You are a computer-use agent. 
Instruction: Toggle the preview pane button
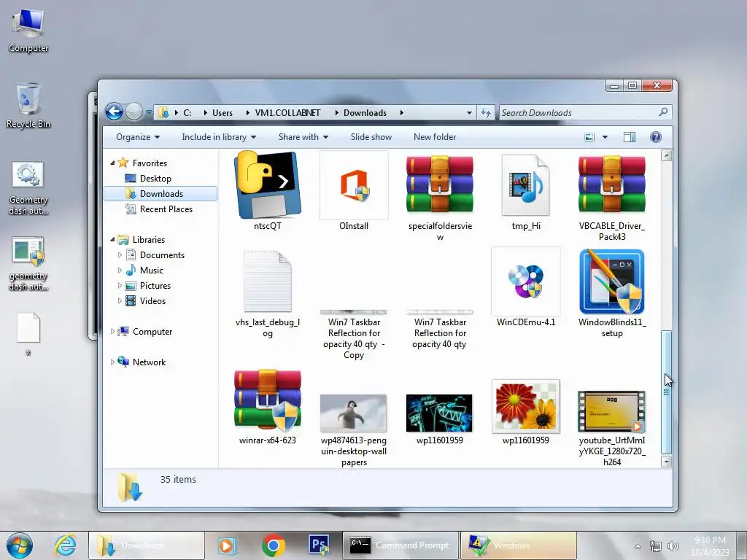coord(630,137)
